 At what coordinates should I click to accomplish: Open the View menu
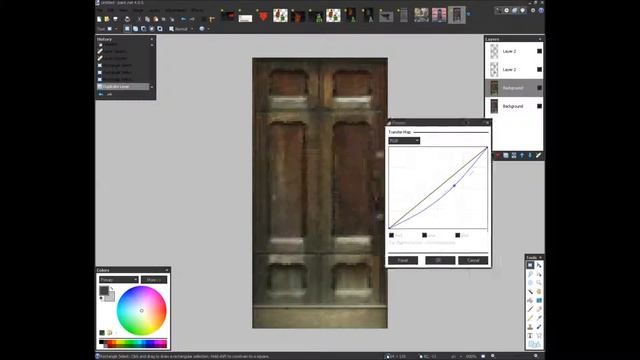(124, 10)
